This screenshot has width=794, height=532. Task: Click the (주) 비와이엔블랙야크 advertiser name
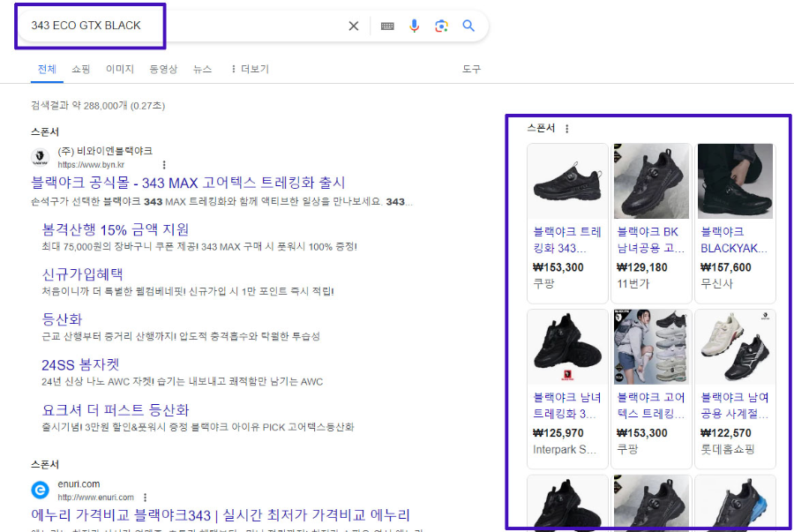105,151
